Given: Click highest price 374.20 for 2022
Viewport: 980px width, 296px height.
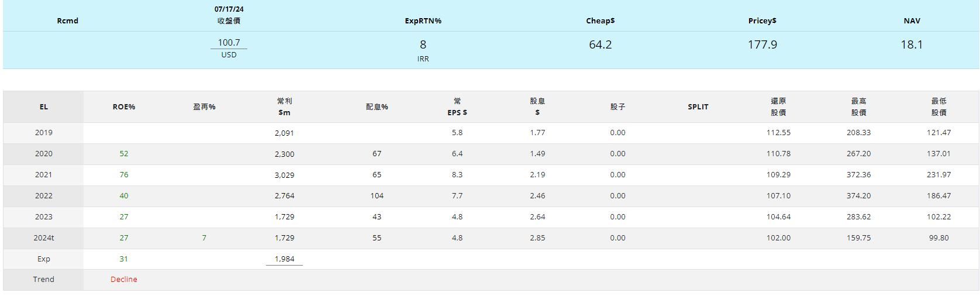Looking at the screenshot, I should 858,196.
